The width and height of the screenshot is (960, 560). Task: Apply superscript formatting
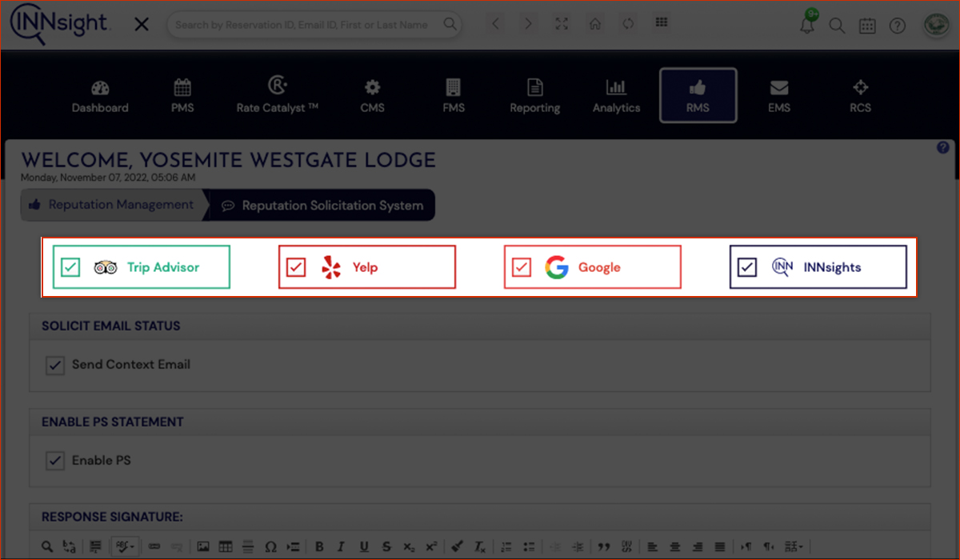[431, 547]
